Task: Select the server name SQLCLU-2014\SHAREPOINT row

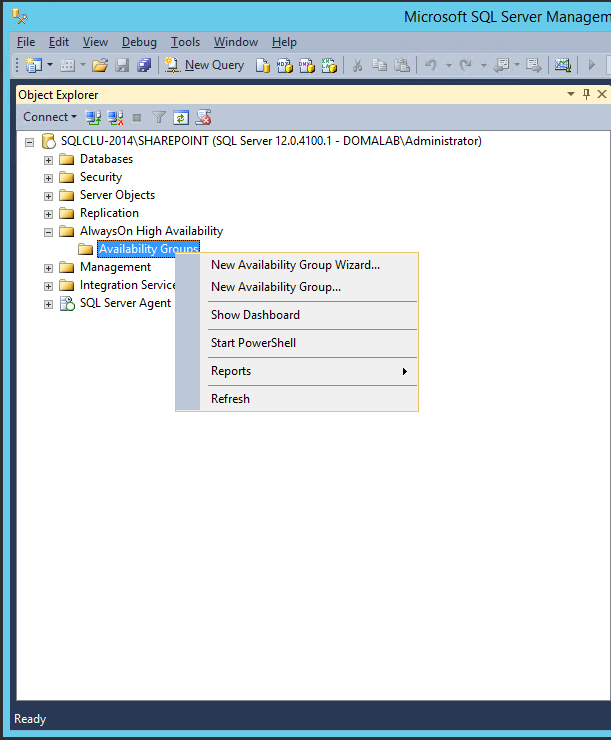Action: click(x=271, y=141)
